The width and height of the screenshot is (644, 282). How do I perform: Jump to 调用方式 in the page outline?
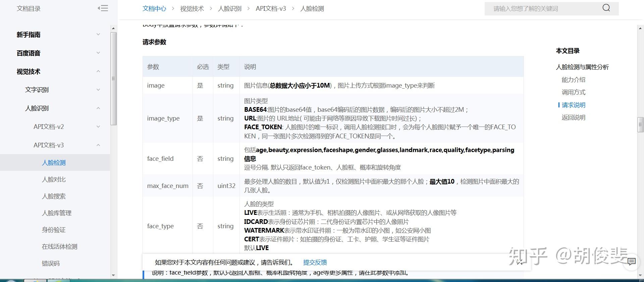pos(574,92)
